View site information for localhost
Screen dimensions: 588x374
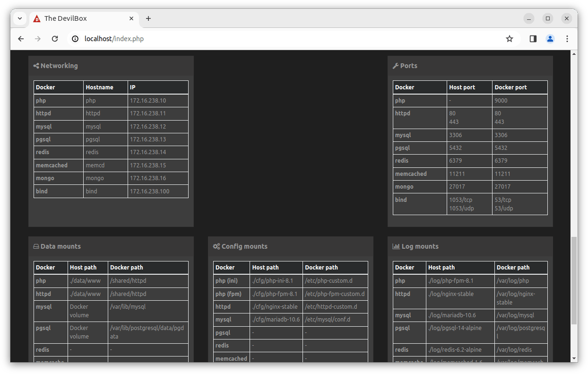point(75,39)
